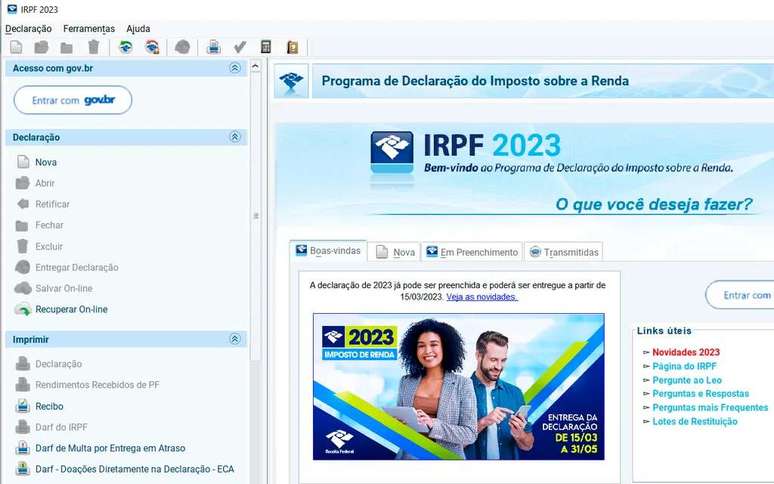This screenshot has width=774, height=484.
Task: Click the 2023 Imposto de Renda banner
Action: (x=459, y=387)
